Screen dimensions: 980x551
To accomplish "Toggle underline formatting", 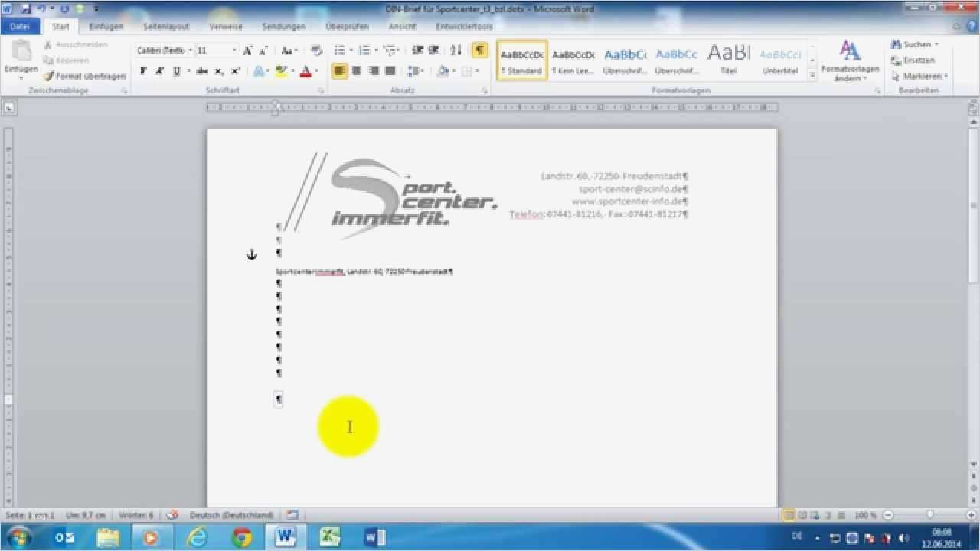I will (x=175, y=70).
